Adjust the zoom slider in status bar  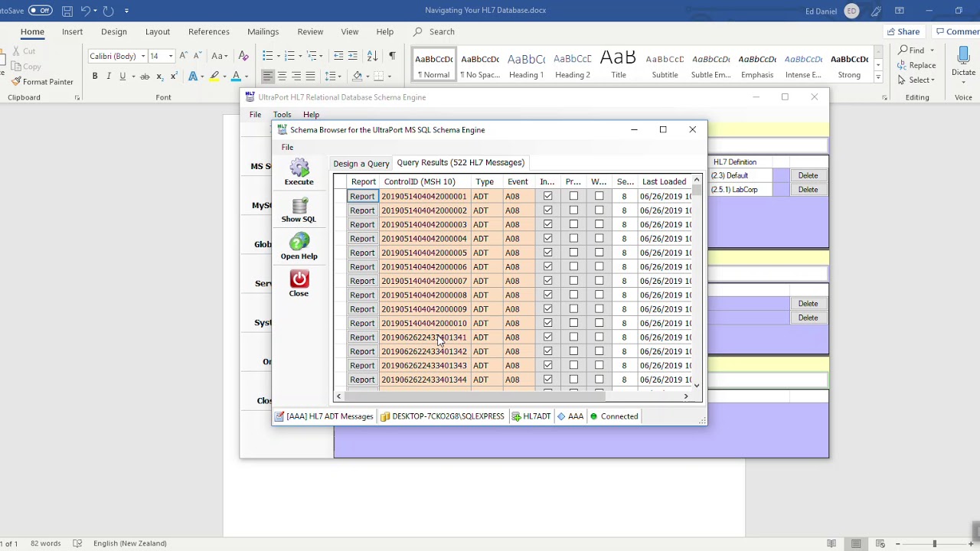tap(934, 543)
